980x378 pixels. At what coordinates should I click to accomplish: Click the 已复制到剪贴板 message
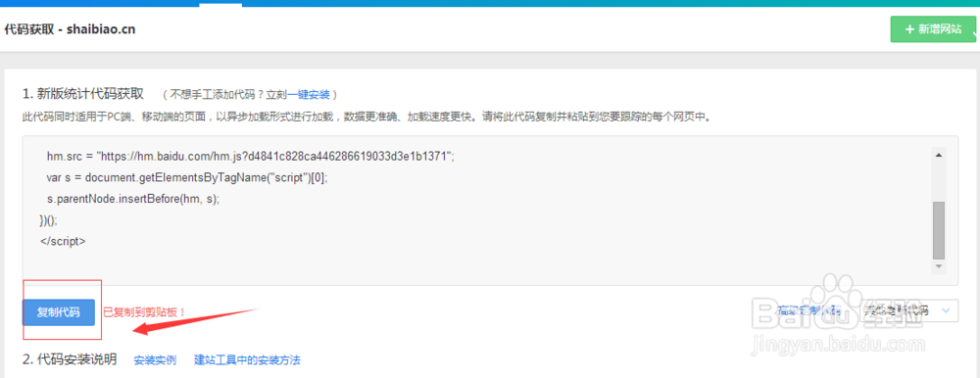144,311
